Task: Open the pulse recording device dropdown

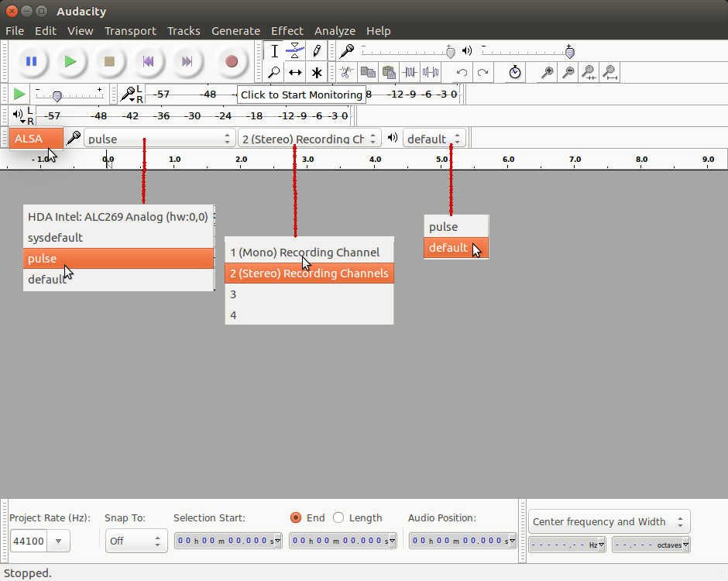Action: point(160,139)
